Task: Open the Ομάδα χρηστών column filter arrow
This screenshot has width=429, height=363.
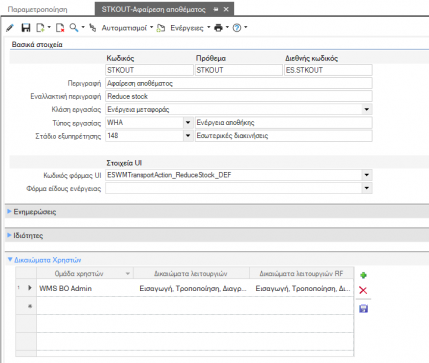Action: (128, 274)
